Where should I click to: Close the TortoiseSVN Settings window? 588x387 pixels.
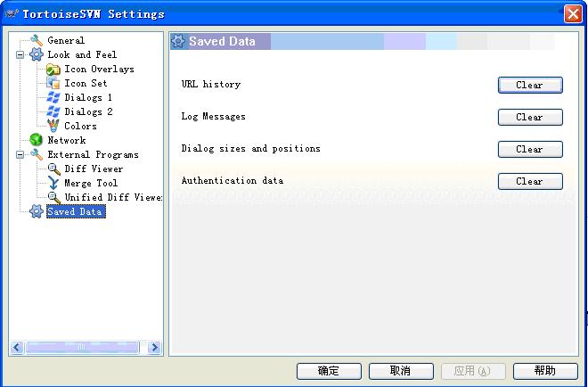tap(573, 14)
